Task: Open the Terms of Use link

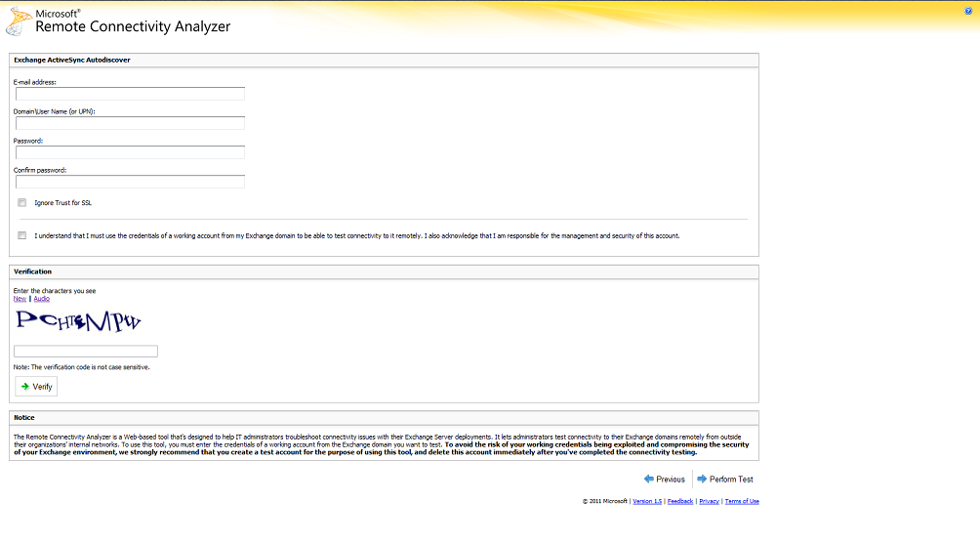Action: pos(742,501)
